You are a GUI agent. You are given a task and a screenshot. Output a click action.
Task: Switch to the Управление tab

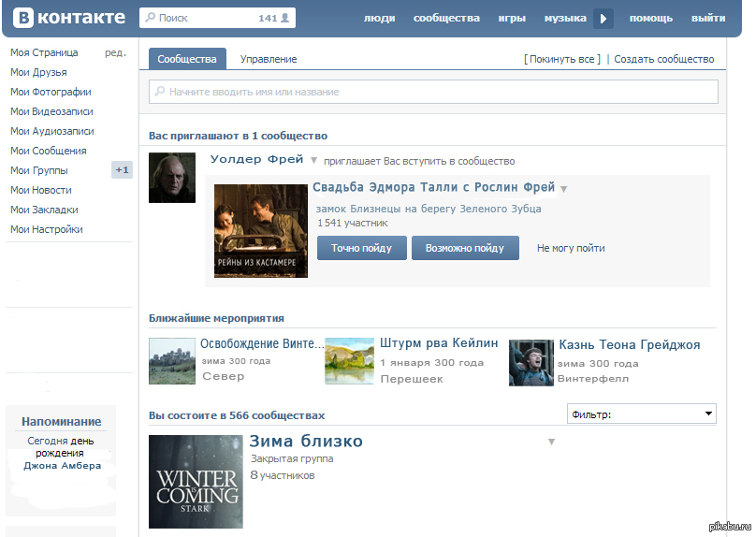tap(269, 59)
